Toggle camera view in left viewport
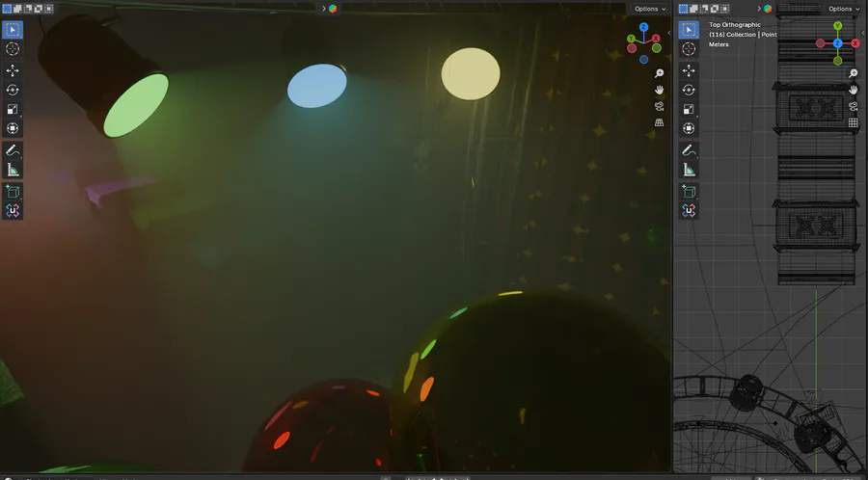This screenshot has width=868, height=480. [659, 106]
